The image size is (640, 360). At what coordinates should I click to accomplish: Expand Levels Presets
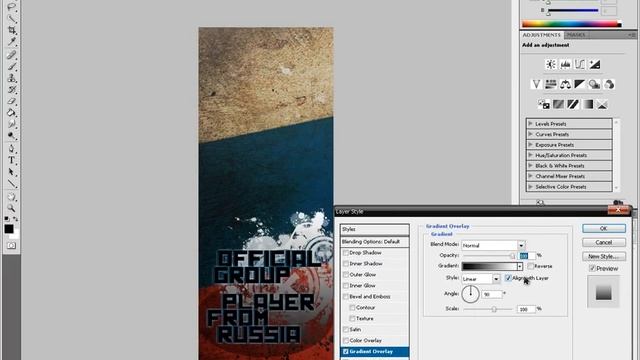[x=531, y=123]
